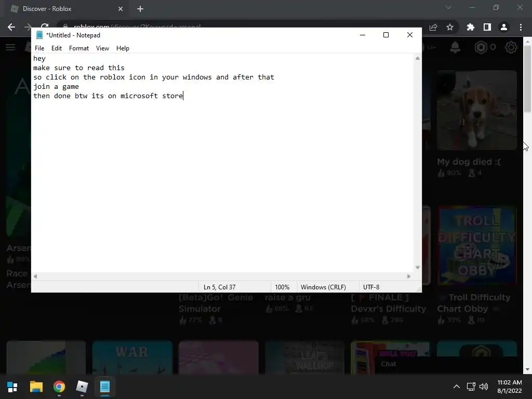Viewport: 532px width, 399px height.
Task: Click 'UTF-8' encoding in status bar
Action: [x=371, y=287]
